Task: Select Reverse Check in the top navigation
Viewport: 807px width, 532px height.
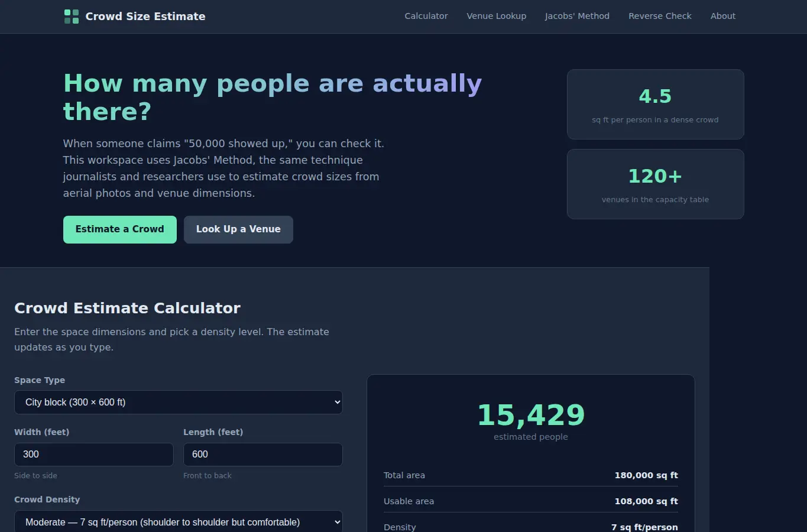Action: [x=660, y=16]
